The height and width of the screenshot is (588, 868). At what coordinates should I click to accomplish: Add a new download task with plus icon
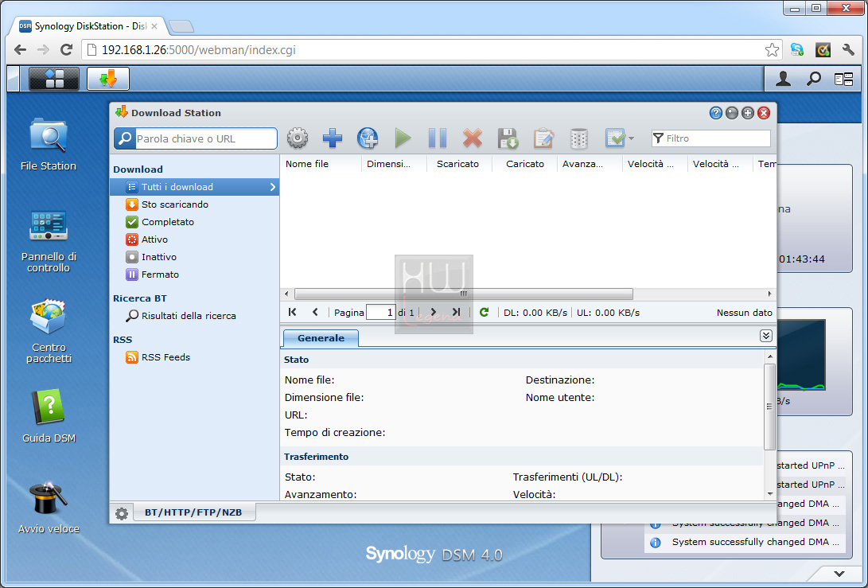pos(332,138)
